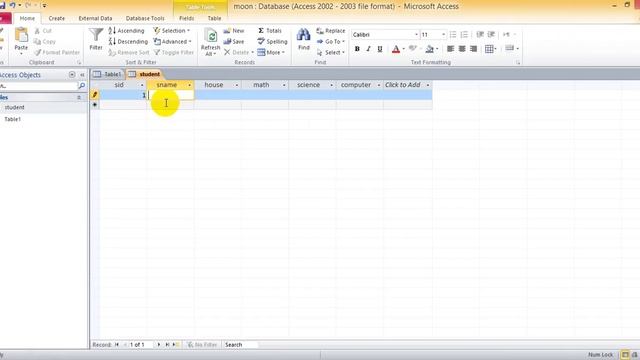Go to next record arrow

click(159, 345)
